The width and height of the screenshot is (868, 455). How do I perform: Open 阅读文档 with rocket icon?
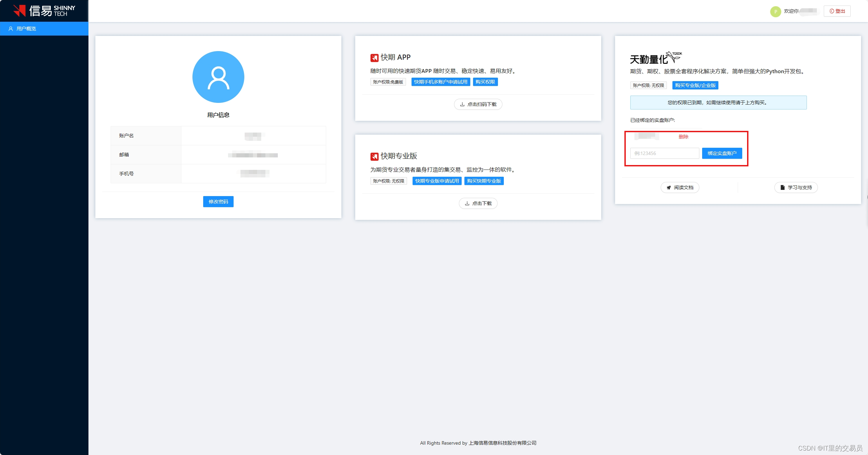pos(680,187)
